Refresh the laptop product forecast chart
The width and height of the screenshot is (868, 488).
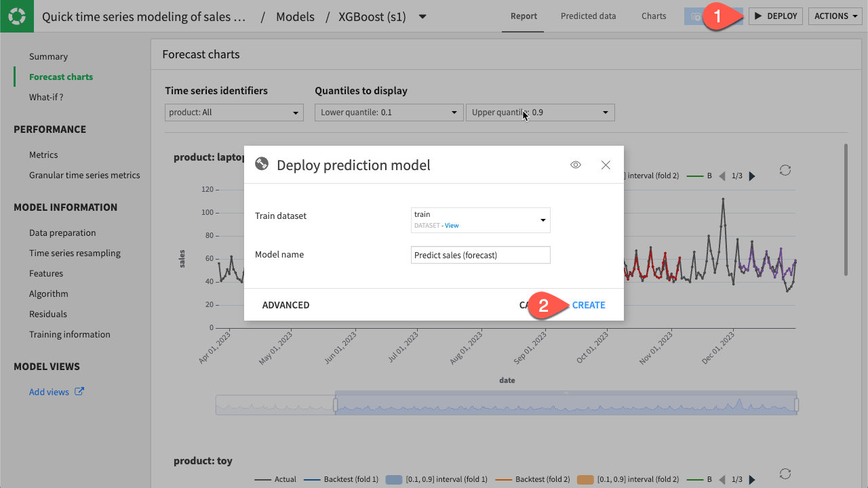(785, 171)
